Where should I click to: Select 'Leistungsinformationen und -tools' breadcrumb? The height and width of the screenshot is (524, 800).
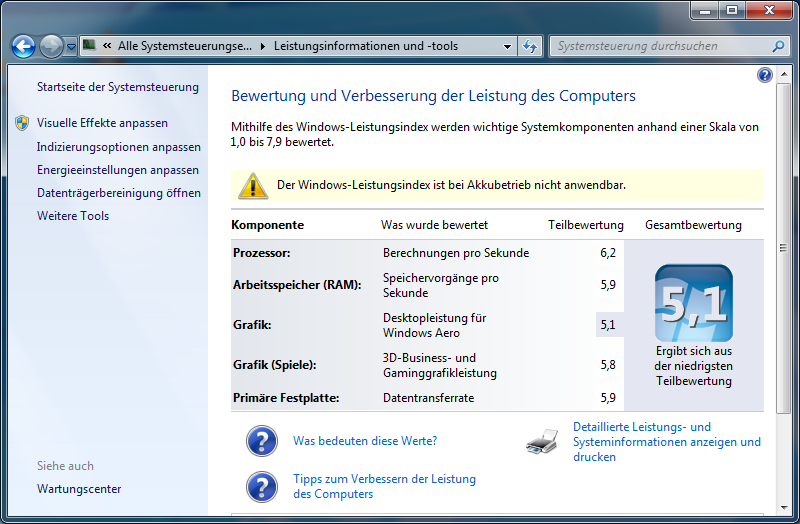[366, 46]
